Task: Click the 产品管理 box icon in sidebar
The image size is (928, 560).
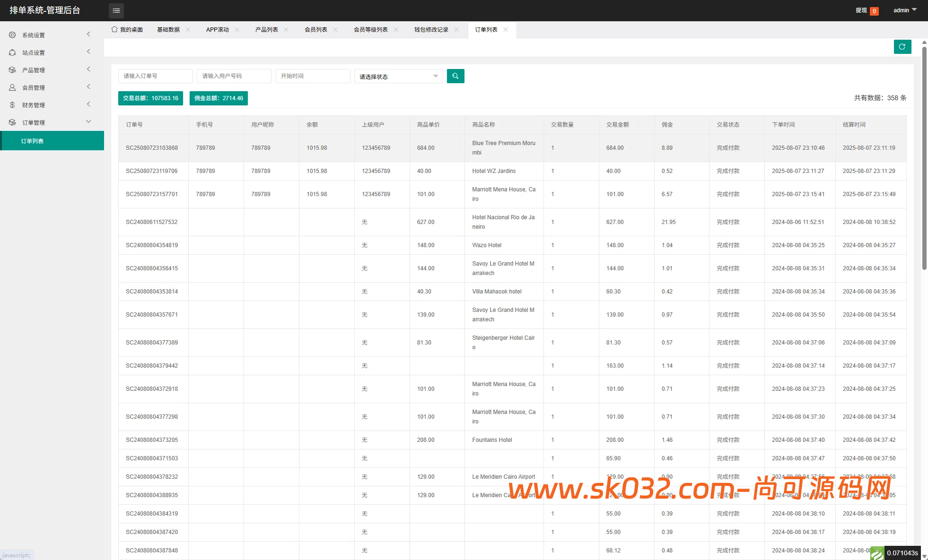Action: (x=12, y=70)
